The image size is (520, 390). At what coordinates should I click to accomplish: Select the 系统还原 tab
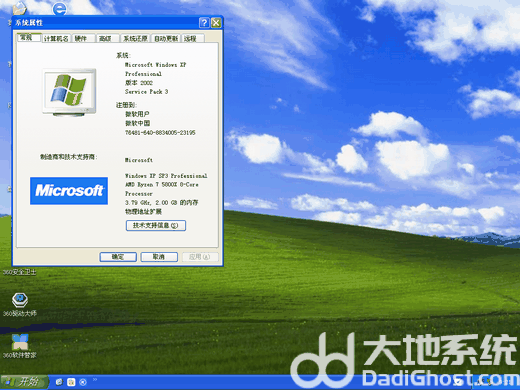tap(136, 39)
